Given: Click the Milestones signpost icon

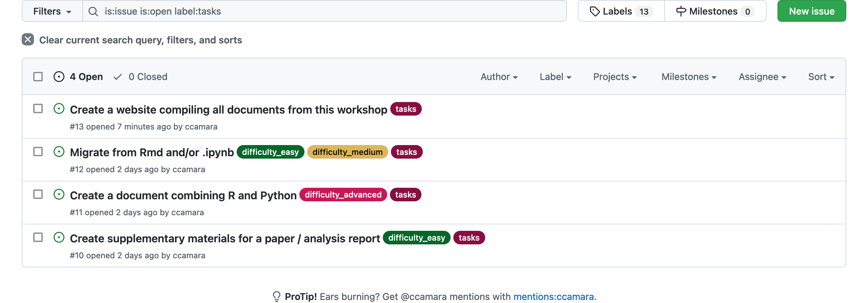Looking at the screenshot, I should pyautogui.click(x=681, y=12).
